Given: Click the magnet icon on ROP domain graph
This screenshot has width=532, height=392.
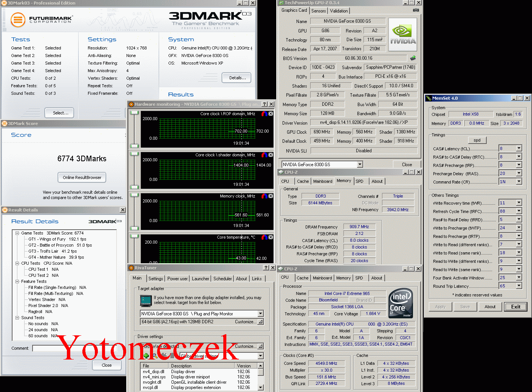Looking at the screenshot, I should (x=264, y=114).
